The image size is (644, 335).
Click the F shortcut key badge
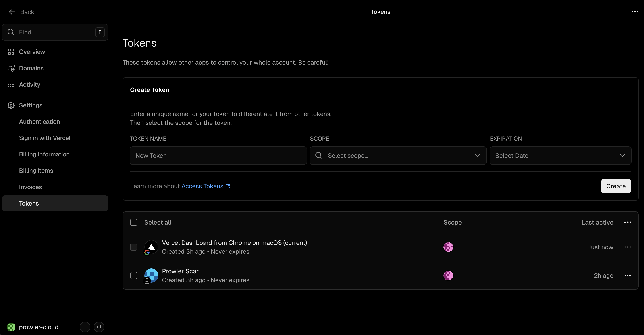100,32
